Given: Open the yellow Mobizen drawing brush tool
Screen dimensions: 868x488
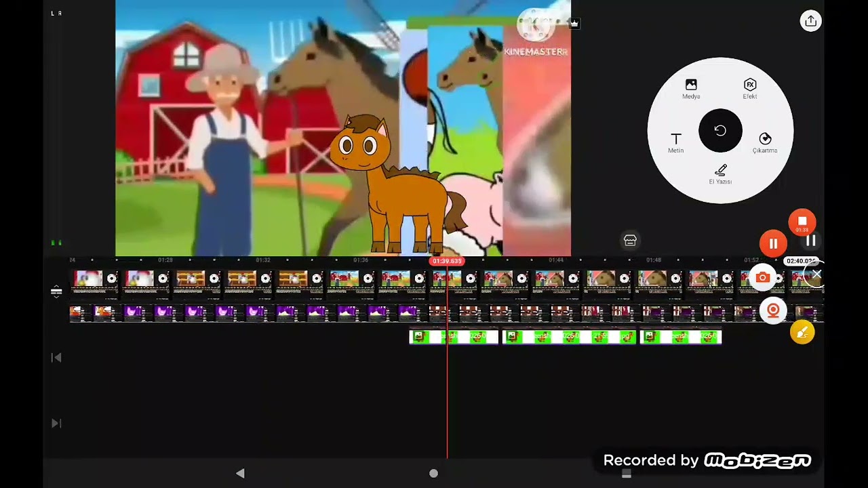Looking at the screenshot, I should pos(802,332).
